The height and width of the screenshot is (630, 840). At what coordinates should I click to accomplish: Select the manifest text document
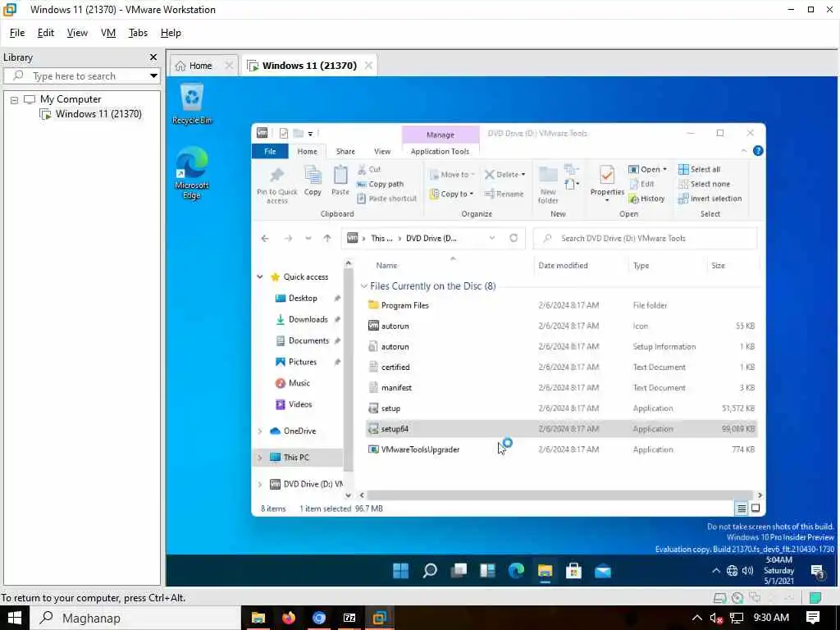396,388
